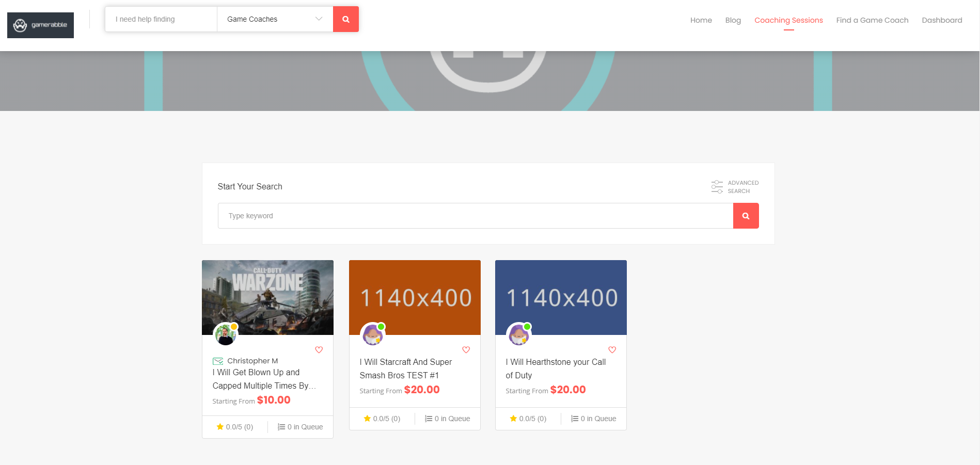Click the red header search button

346,19
